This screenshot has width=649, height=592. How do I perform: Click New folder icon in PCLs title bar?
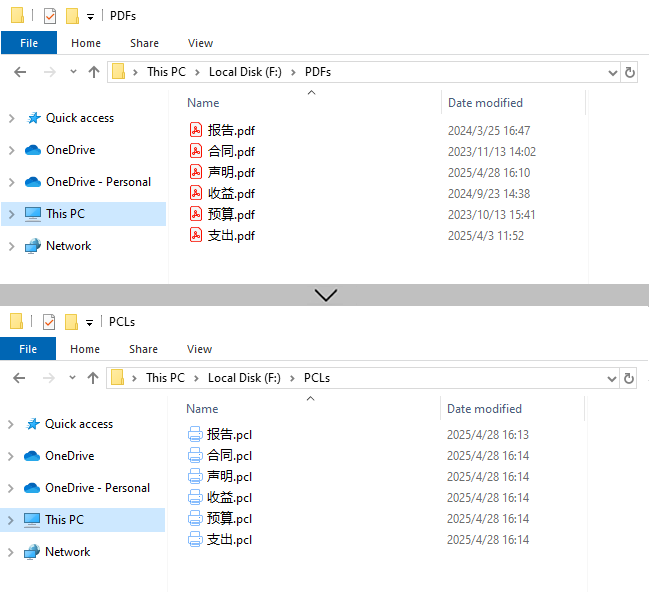click(72, 322)
